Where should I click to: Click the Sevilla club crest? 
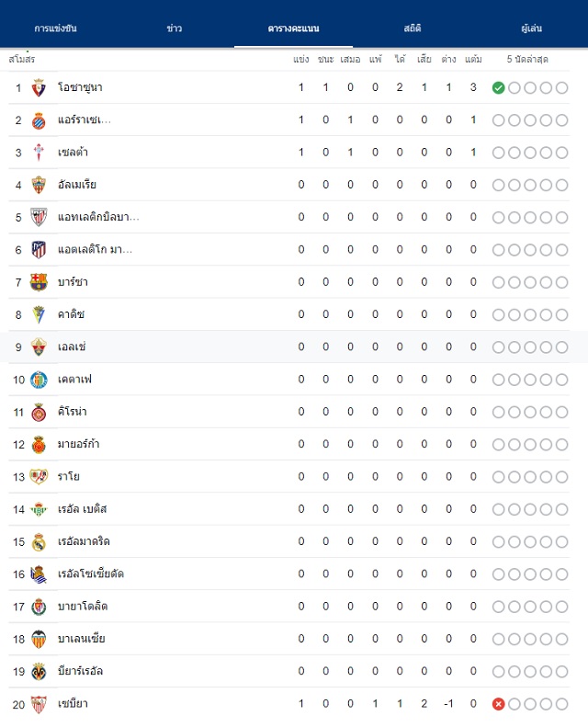tap(39, 704)
